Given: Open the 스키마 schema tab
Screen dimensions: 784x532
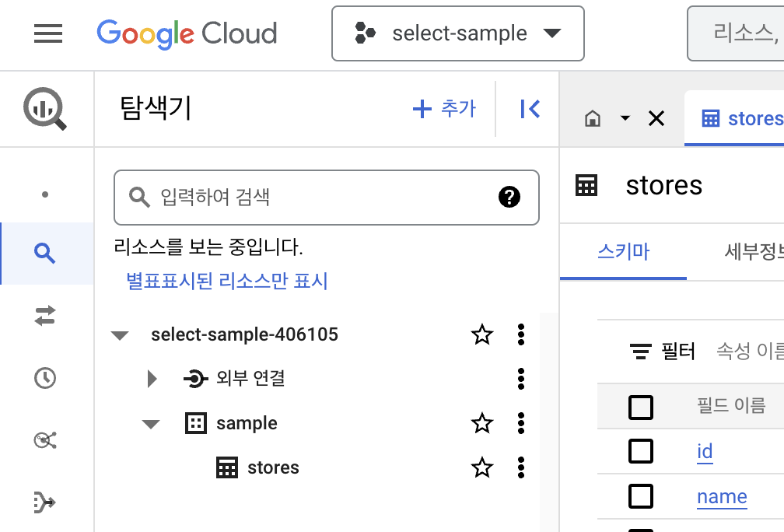Looking at the screenshot, I should pos(623,251).
